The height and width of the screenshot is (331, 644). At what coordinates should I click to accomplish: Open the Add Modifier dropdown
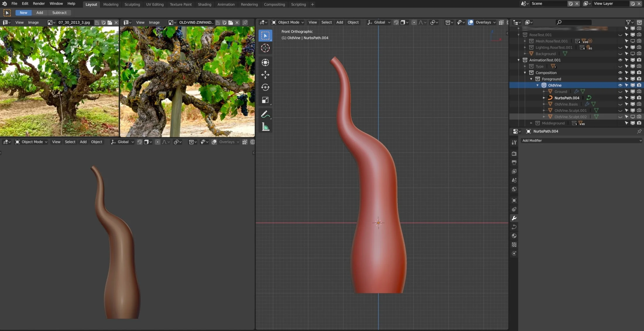click(581, 141)
